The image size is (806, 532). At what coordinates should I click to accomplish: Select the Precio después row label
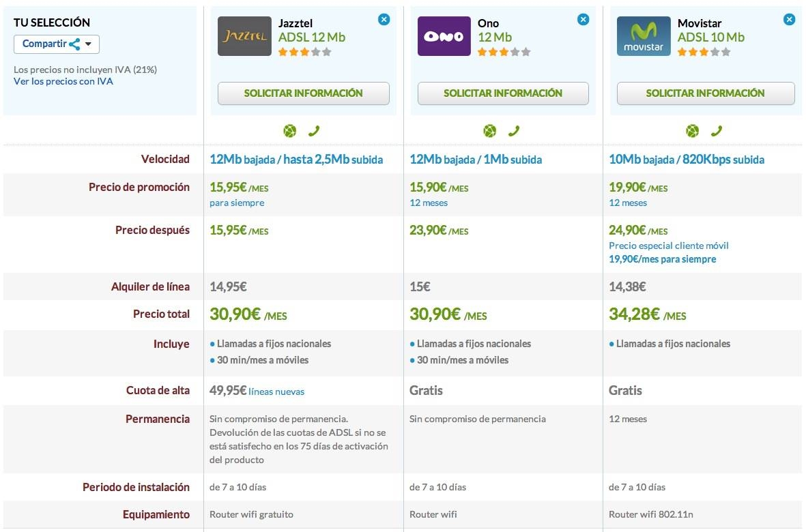(153, 230)
